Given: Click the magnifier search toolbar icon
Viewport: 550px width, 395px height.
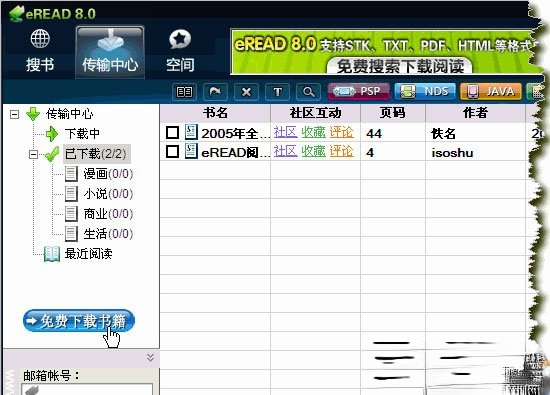Looking at the screenshot, I should pos(308,92).
